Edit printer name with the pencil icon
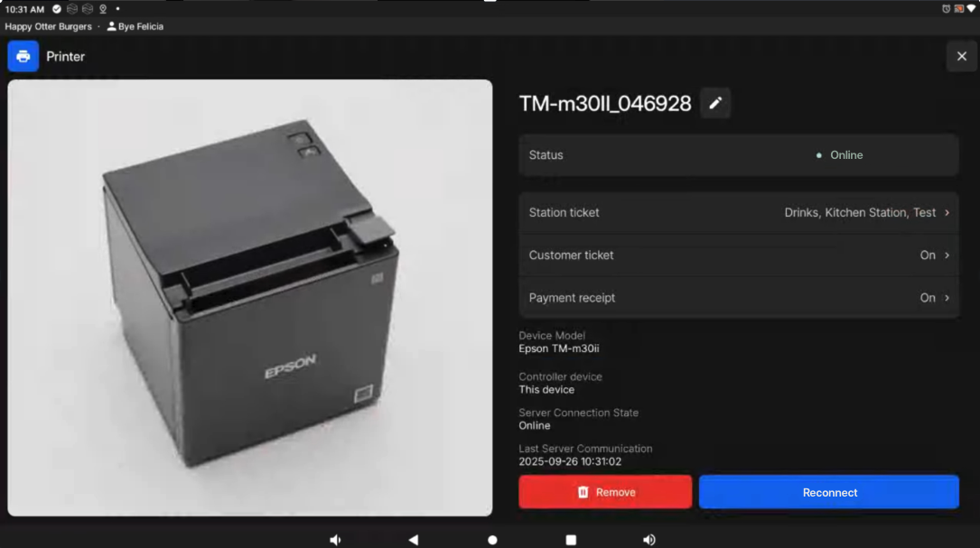This screenshot has height=548, width=980. pyautogui.click(x=715, y=104)
